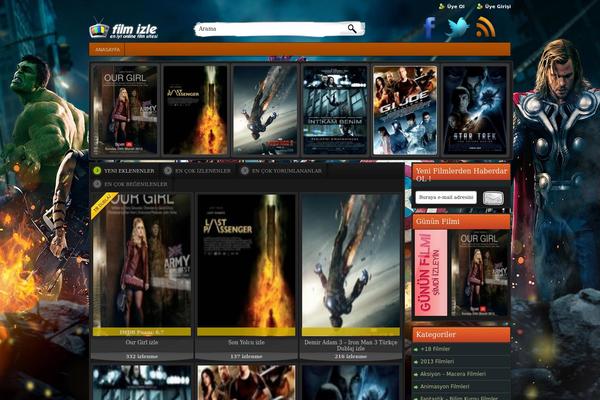Click the Günün Filmi section header

coord(461,222)
